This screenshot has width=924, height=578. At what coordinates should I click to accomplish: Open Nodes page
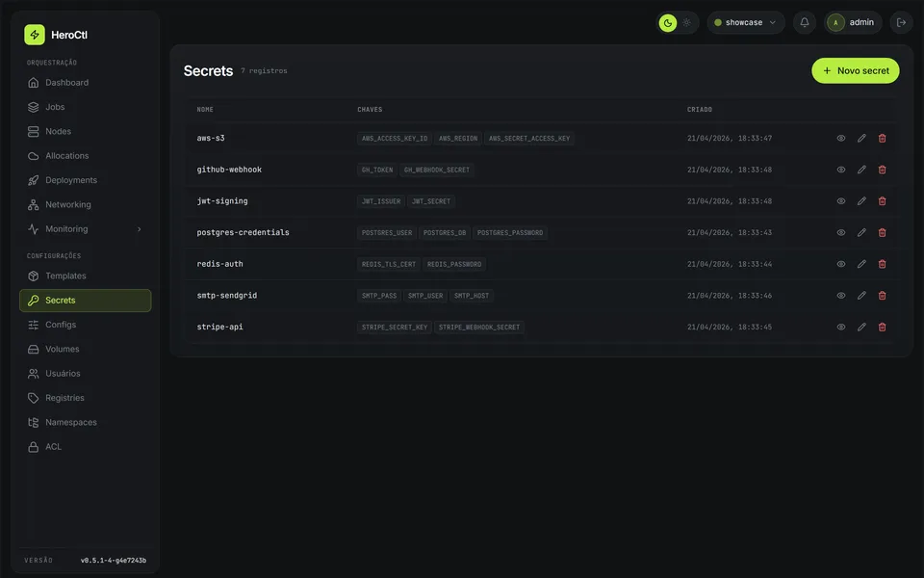pos(85,132)
